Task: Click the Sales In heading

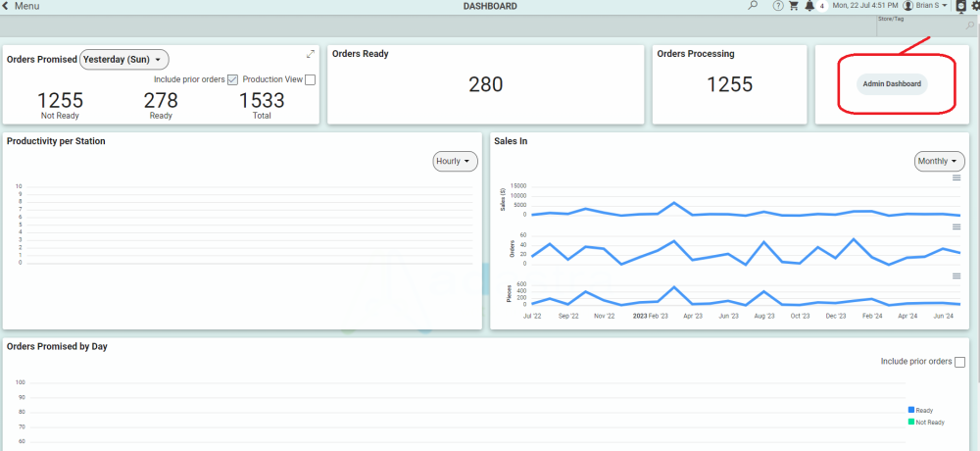Action: pos(511,141)
